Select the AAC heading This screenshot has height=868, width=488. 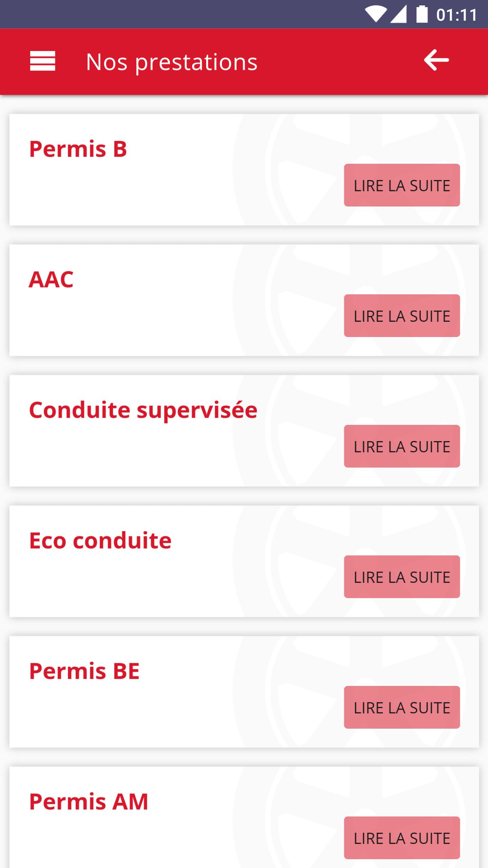51,279
